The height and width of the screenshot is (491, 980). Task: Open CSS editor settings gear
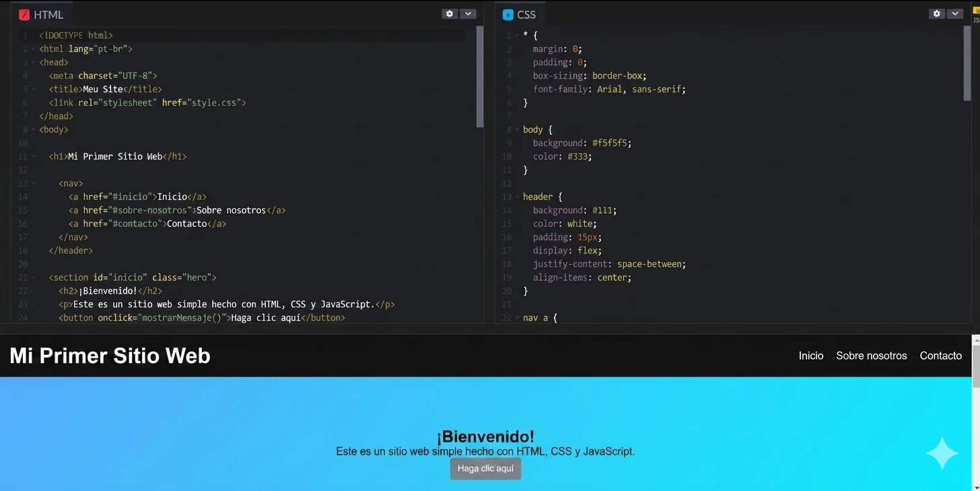click(x=937, y=13)
